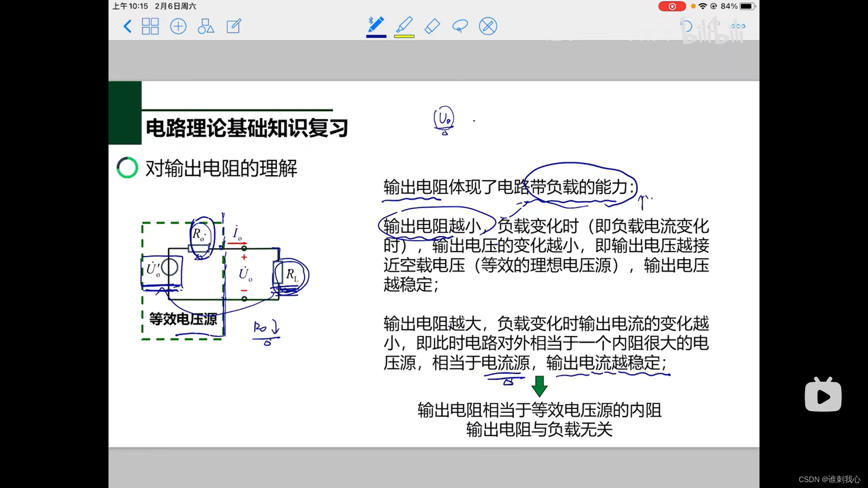Click the slide title 电路理论基础知识复习
868x488 pixels.
tap(247, 128)
